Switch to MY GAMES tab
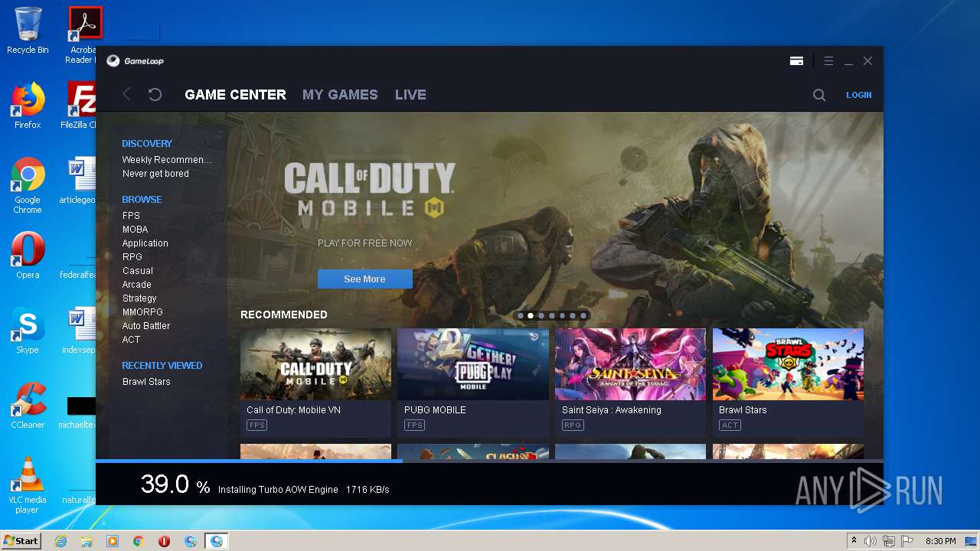 [x=340, y=95]
